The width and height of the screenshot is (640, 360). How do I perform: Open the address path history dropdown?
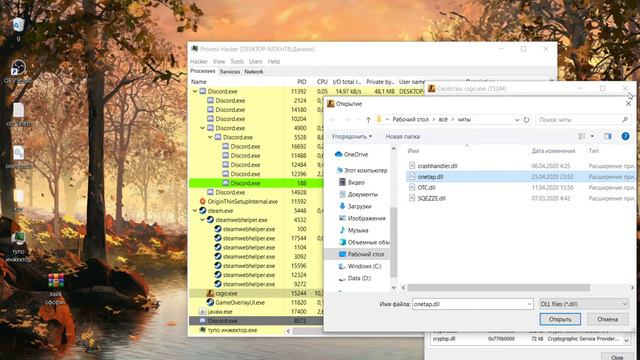[x=517, y=120]
